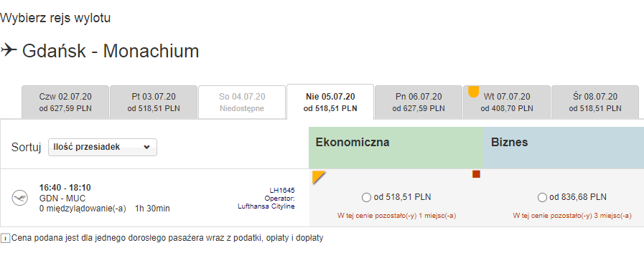Viewport: 644px width, 258px height.
Task: Click the sort dropdown chevron arrow
Action: [146, 147]
